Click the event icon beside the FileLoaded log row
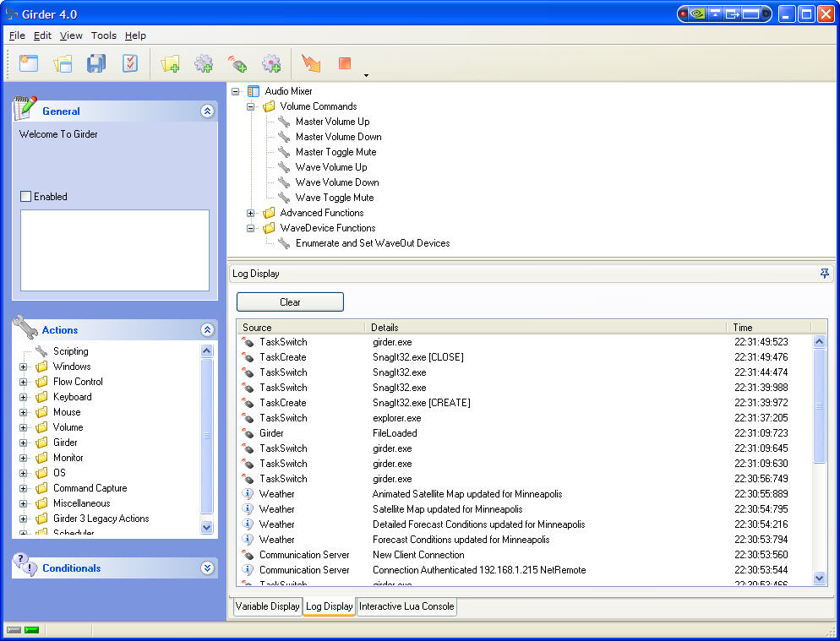This screenshot has height=641, width=840. tap(248, 432)
